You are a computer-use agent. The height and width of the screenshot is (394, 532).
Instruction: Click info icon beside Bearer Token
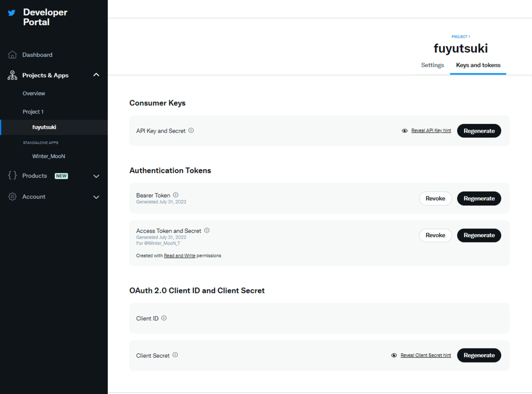point(176,195)
